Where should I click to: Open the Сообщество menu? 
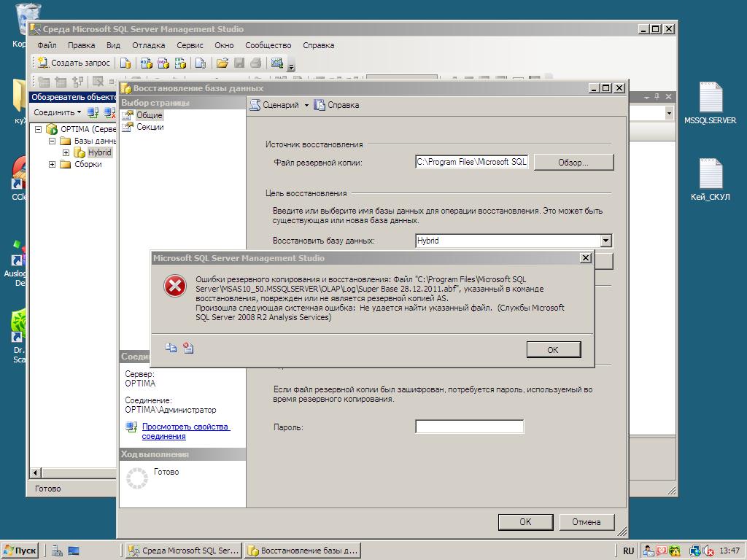268,45
